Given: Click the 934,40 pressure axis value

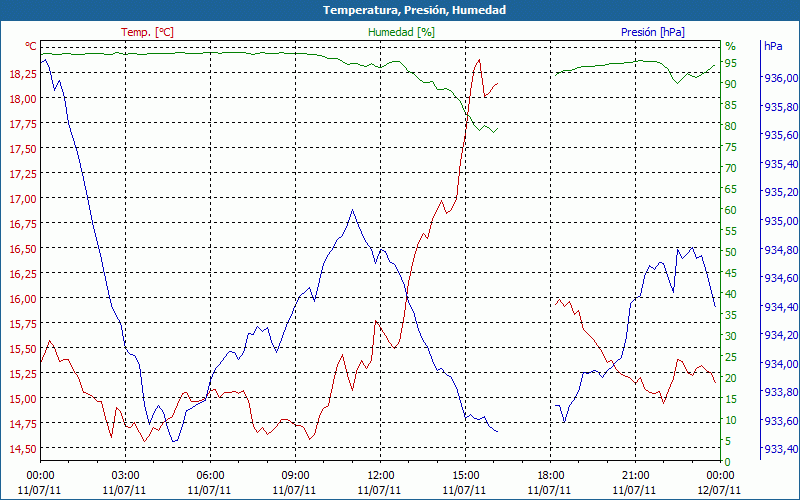Looking at the screenshot, I should tap(779, 308).
